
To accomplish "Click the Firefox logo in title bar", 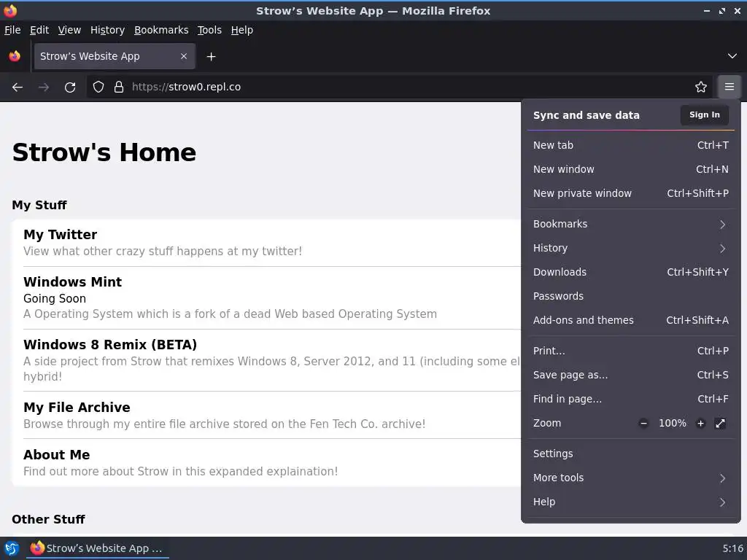I will tap(10, 10).
